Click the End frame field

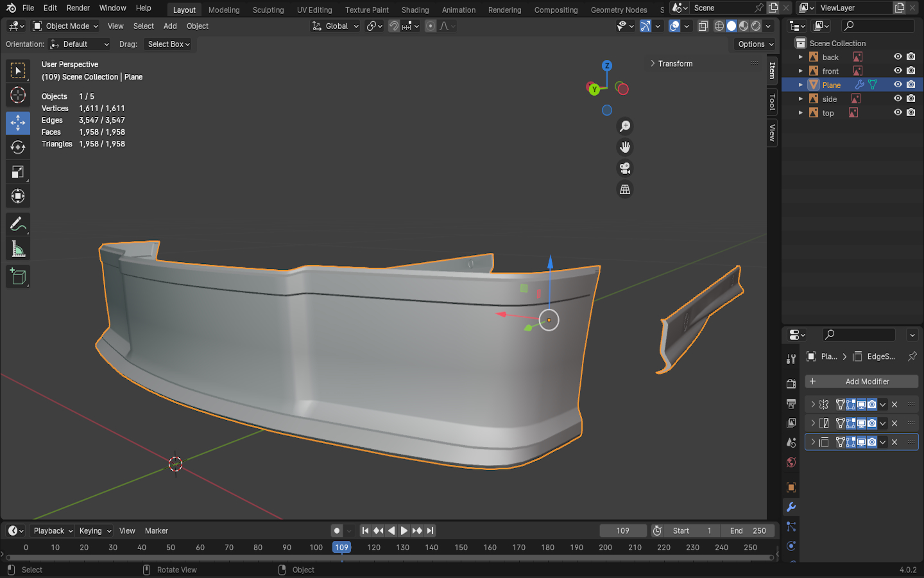[748, 531]
